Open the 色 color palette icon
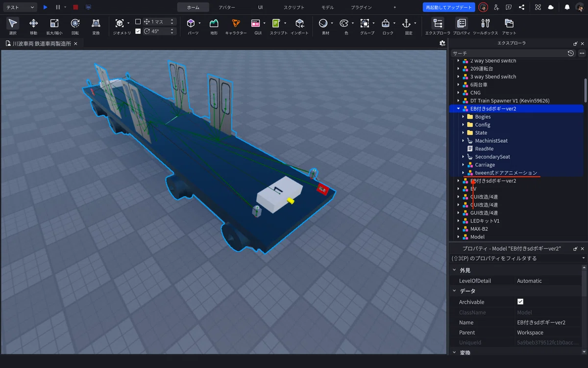 click(x=344, y=23)
